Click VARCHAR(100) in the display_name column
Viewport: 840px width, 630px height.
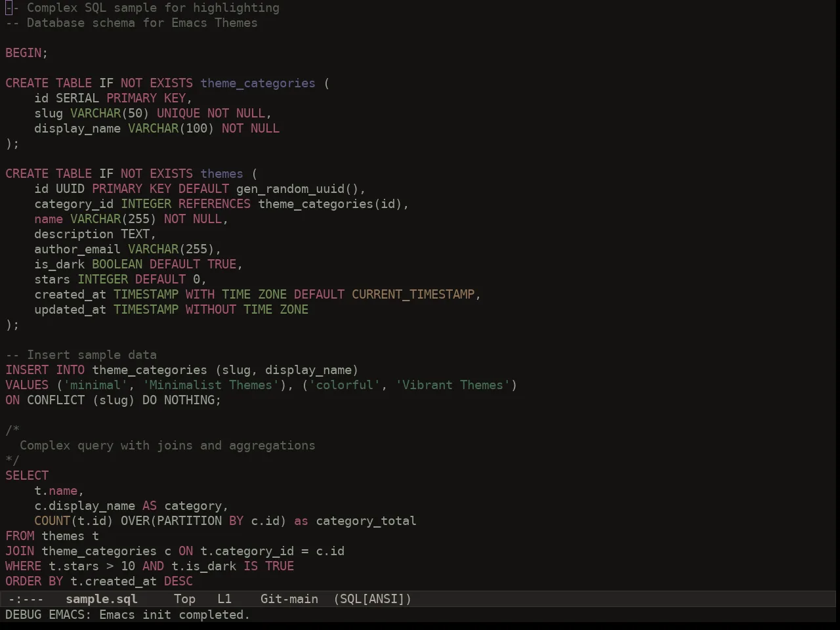[x=171, y=129]
